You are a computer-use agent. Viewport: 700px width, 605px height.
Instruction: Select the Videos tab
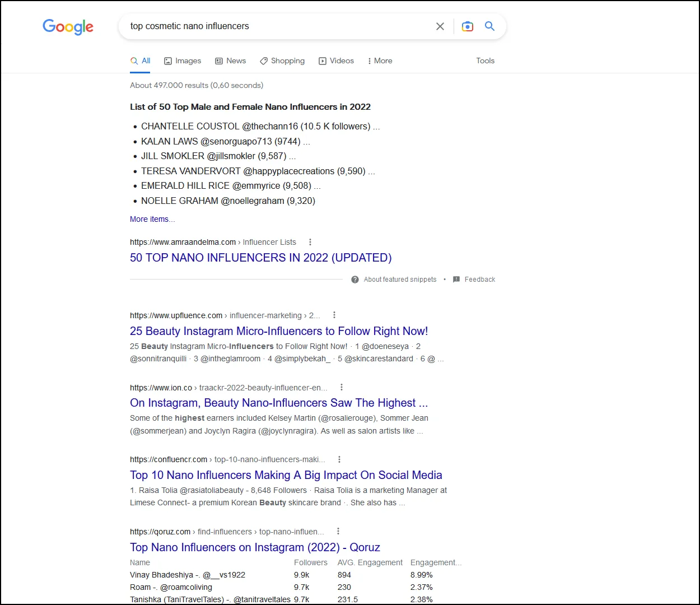coord(337,61)
